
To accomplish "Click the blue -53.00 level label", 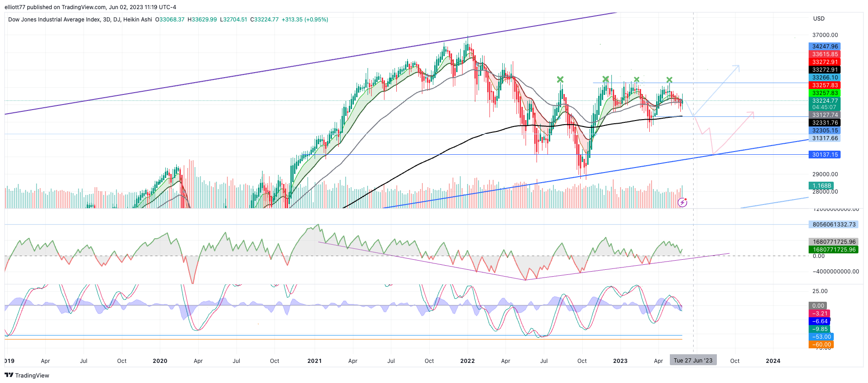I will point(821,337).
